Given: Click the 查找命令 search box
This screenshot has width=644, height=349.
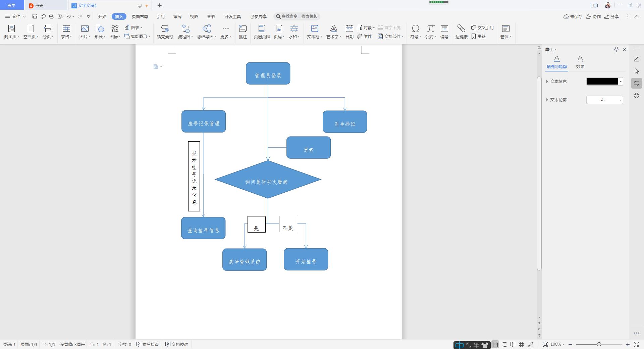Looking at the screenshot, I should click(x=297, y=16).
